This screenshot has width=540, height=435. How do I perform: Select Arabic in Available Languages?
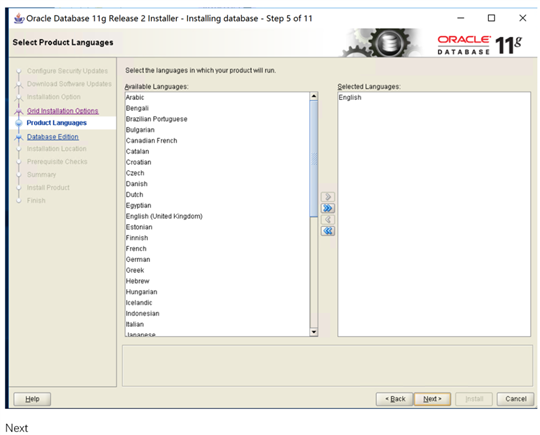point(217,97)
